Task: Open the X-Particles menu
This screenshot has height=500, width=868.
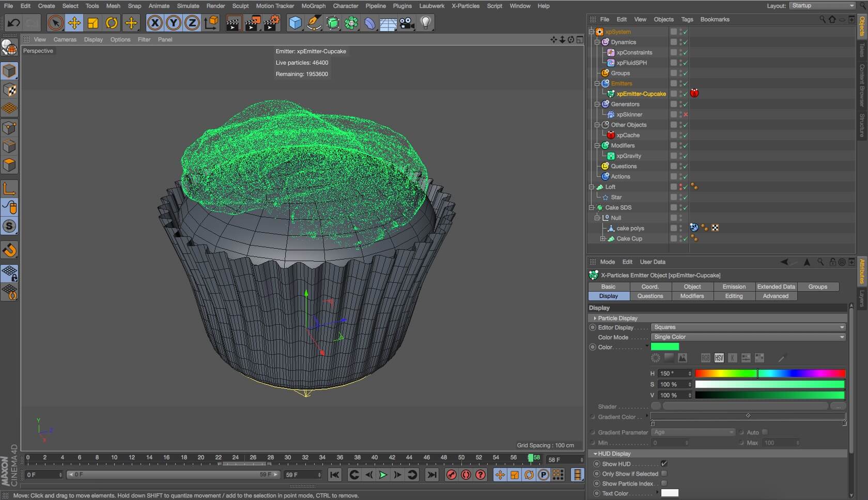Action: (465, 6)
